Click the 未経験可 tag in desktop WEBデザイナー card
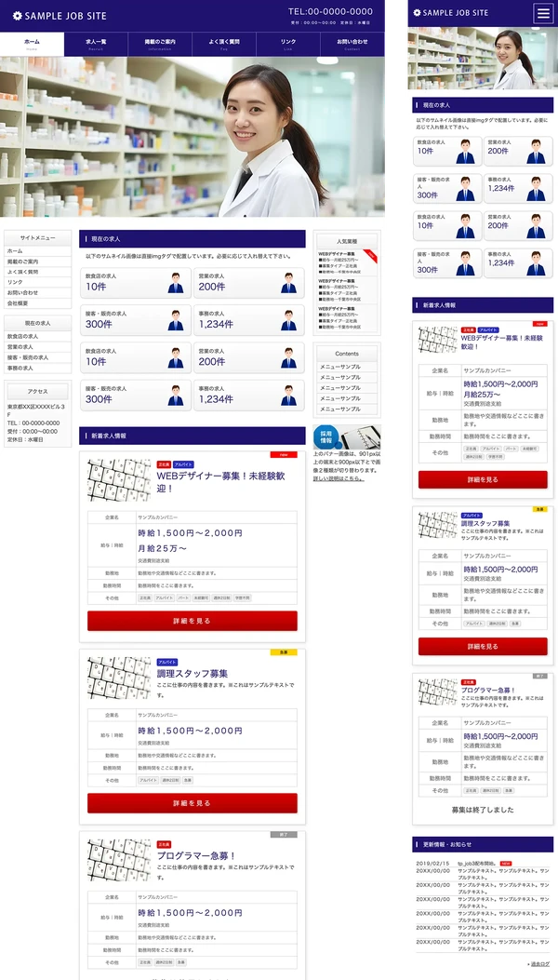The image size is (558, 980). [x=201, y=598]
